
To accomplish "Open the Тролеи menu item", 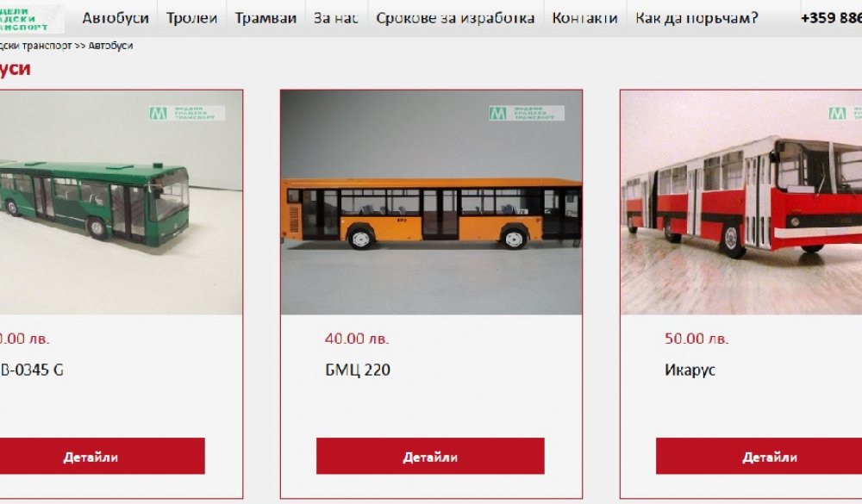I will [192, 18].
